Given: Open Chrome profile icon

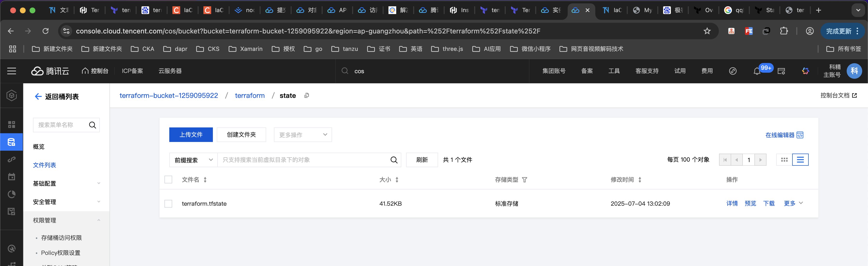Looking at the screenshot, I should click(810, 31).
